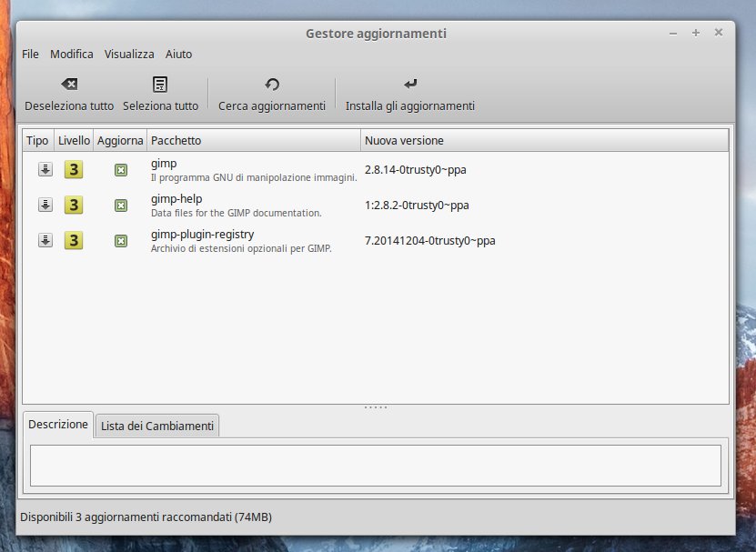Click the Deseleziona tutto clear icon

[x=69, y=85]
